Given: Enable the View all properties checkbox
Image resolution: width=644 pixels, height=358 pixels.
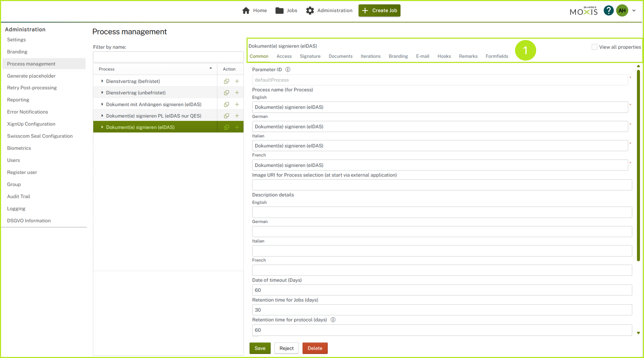Looking at the screenshot, I should 594,47.
